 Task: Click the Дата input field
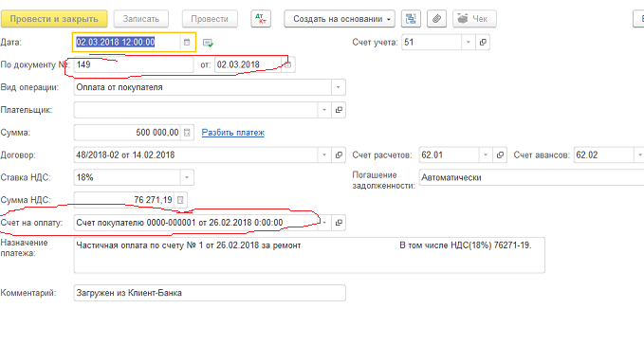(x=127, y=43)
